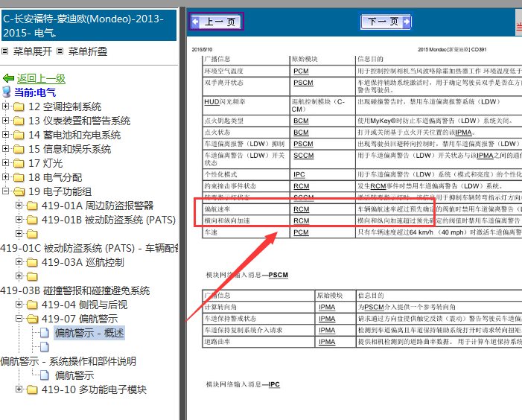Image resolution: width=522 pixels, height=420 pixels.
Task: Click PCM link in 环境空气温度 row
Action: 301,71
